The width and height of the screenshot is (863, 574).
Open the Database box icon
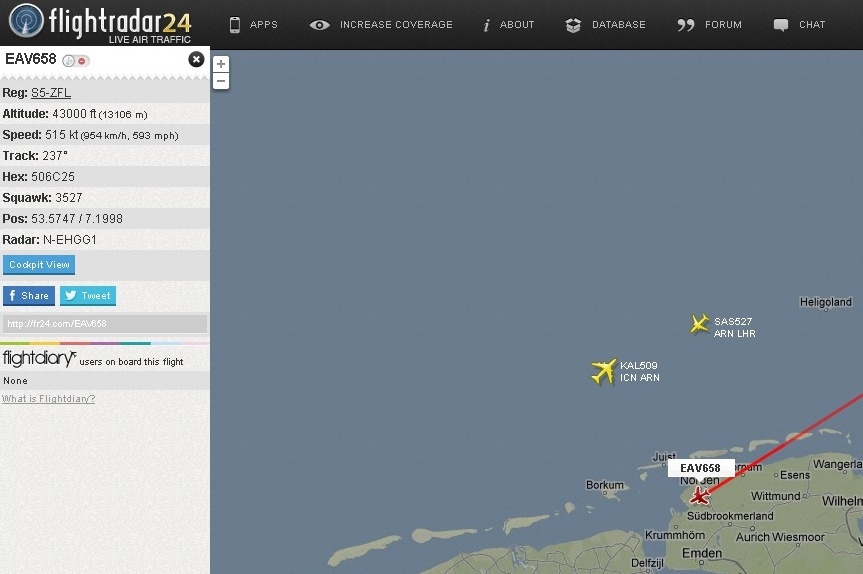573,25
